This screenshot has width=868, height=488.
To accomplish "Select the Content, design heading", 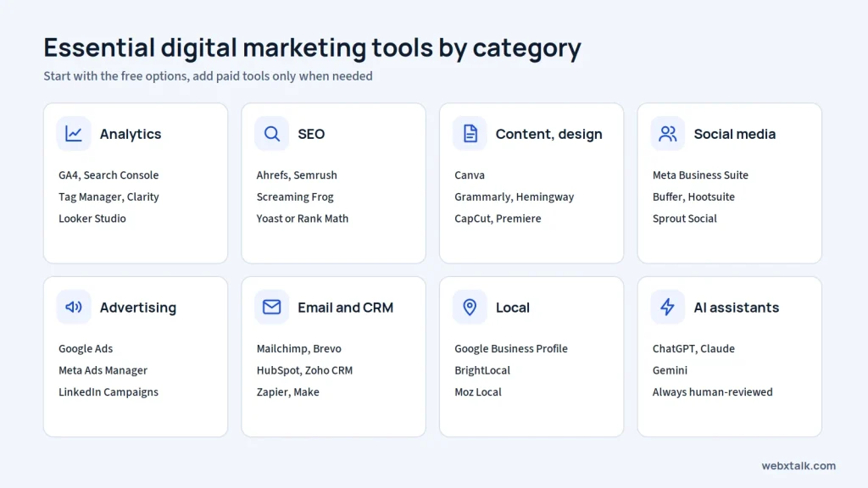I will [548, 134].
